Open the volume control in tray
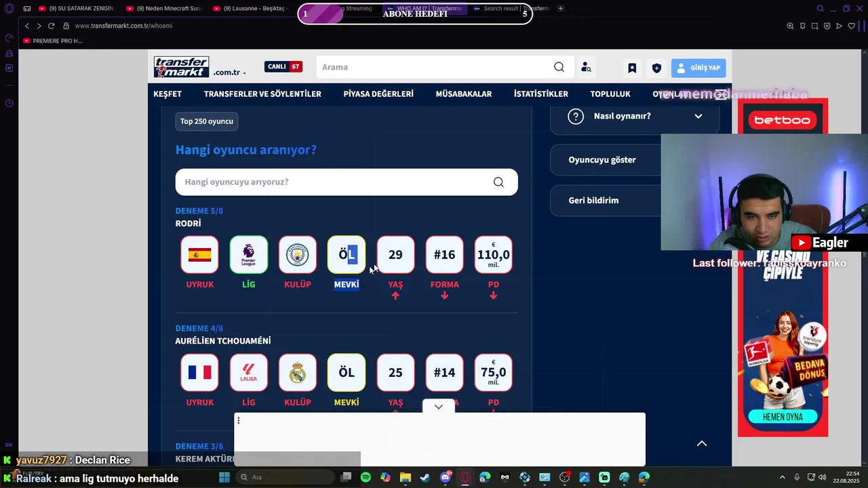The height and width of the screenshot is (488, 868). [822, 477]
